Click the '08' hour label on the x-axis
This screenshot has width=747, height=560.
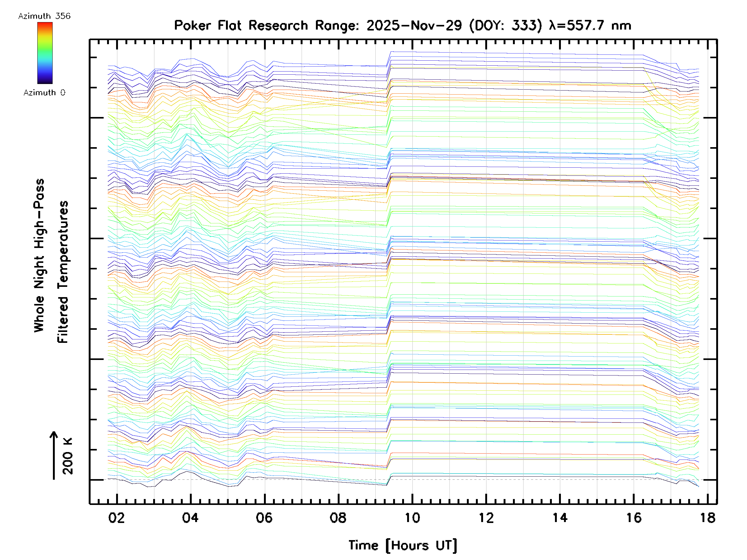tap(338, 518)
